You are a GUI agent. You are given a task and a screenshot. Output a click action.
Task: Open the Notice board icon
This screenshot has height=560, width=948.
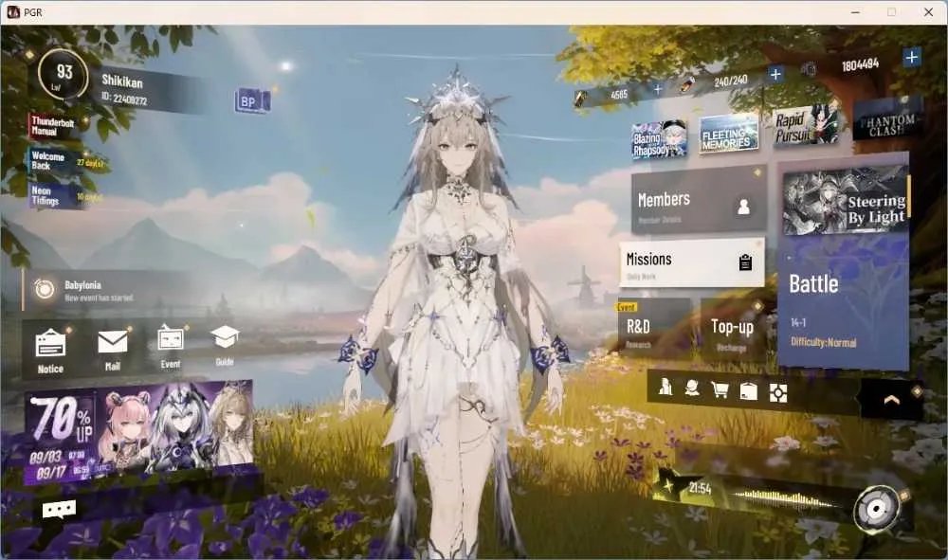pos(51,344)
